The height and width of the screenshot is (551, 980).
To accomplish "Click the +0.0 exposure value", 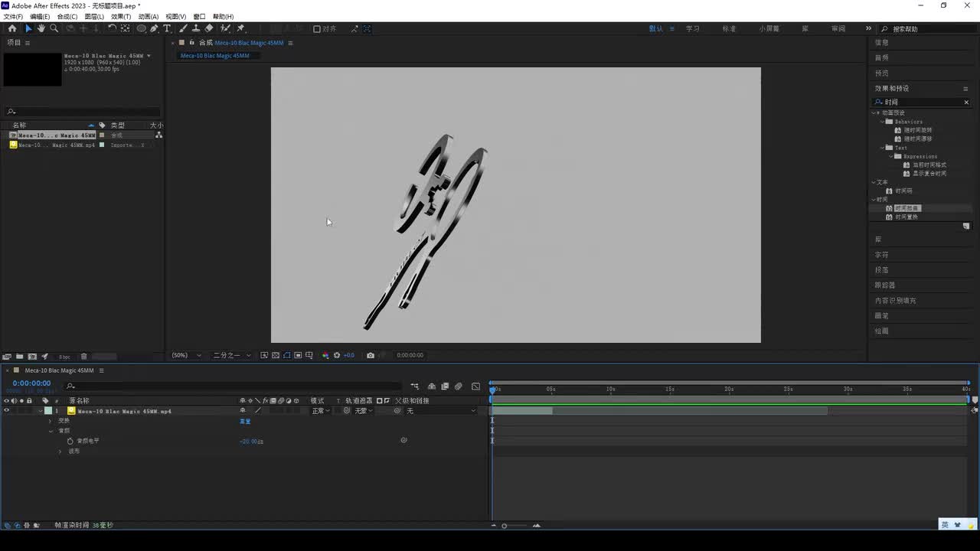I will pyautogui.click(x=348, y=355).
